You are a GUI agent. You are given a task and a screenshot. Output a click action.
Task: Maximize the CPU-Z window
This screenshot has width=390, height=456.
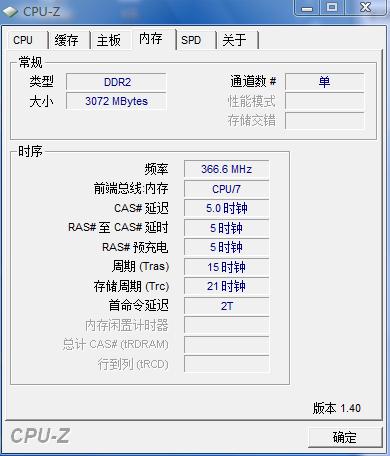[x=332, y=8]
